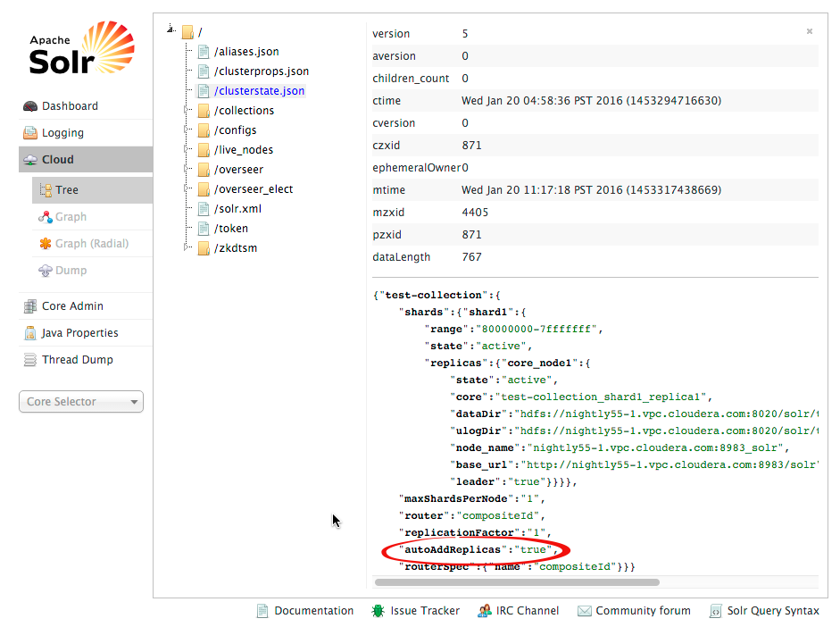840x627 pixels.
Task: Click the horizontal scrollbar under JSON data
Action: (517, 582)
